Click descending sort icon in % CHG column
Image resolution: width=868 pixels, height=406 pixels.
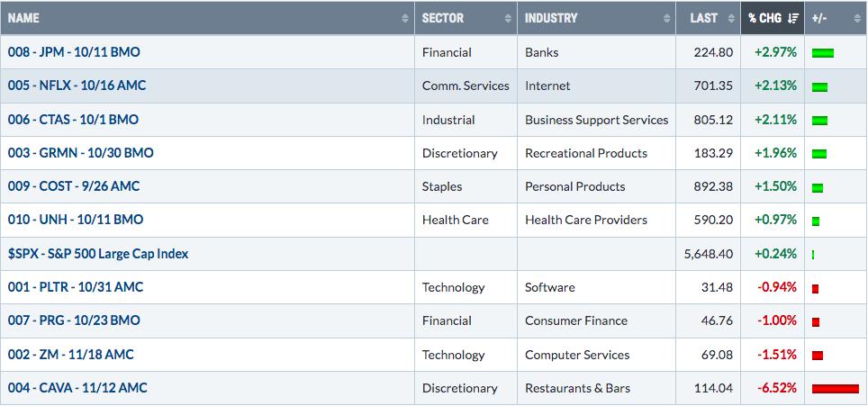click(792, 18)
